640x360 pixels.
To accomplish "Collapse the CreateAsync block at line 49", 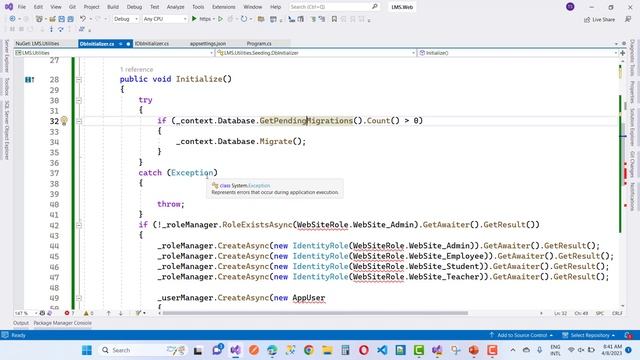I will 79,298.
